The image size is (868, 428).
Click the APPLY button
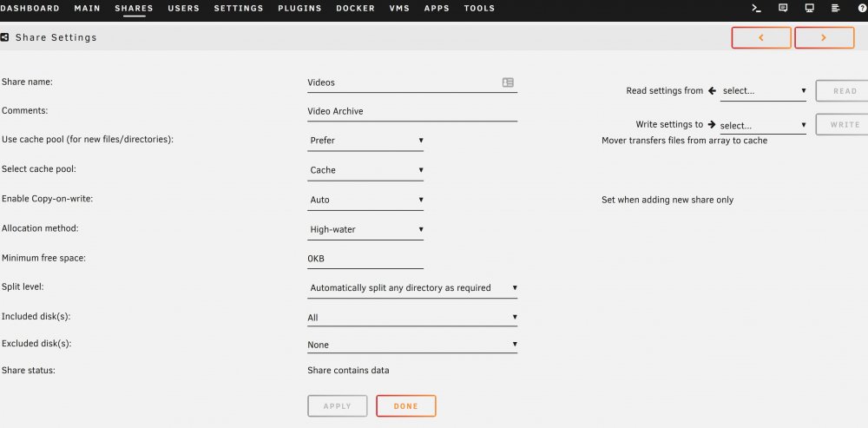338,405
